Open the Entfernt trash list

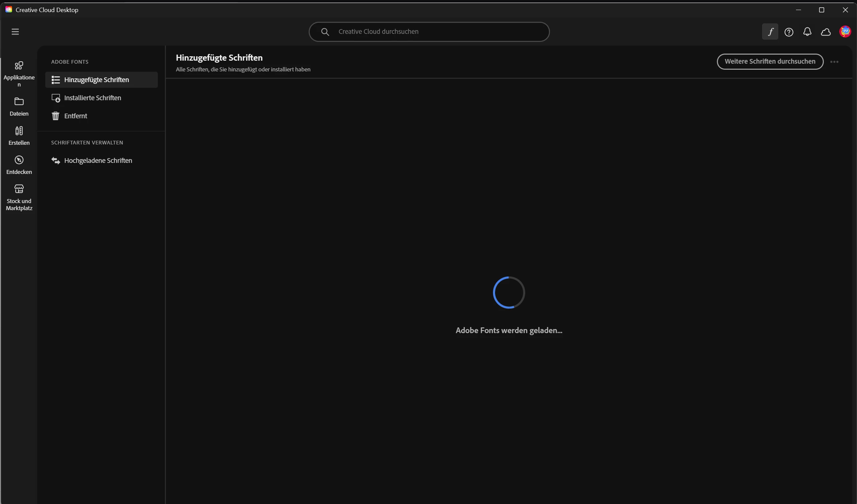[x=75, y=116]
